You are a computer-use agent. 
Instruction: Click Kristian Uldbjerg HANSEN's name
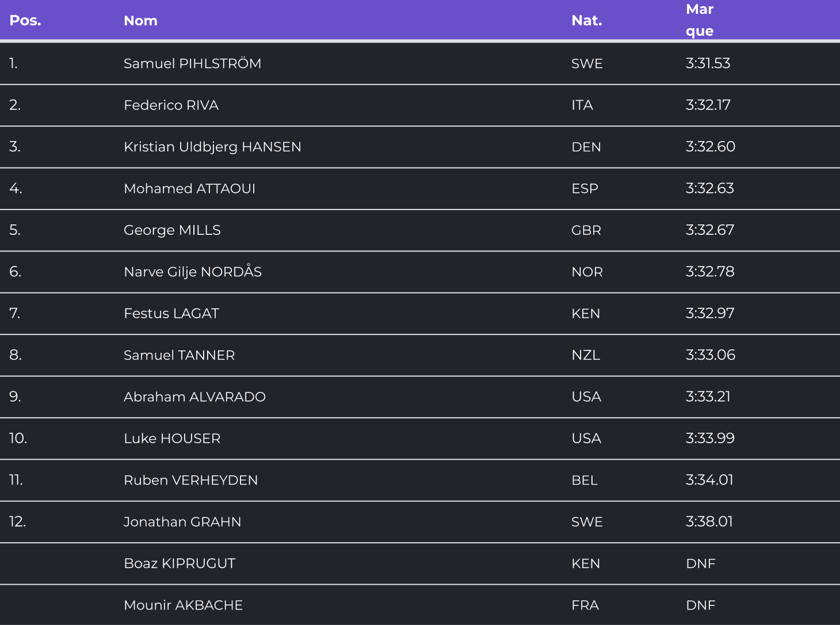point(212,147)
